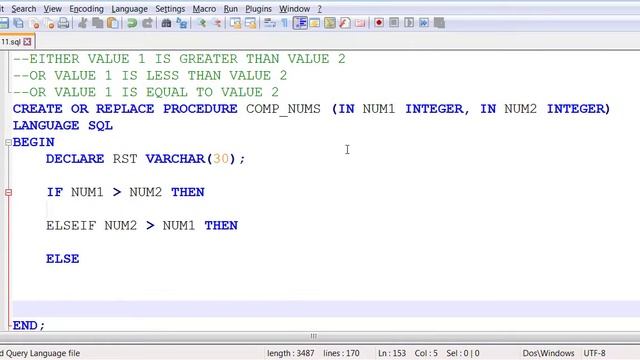Viewport: 640px width, 360px height.
Task: Click the comment 'EITHER VALUE 1 IS GREATER'
Action: (x=133, y=59)
